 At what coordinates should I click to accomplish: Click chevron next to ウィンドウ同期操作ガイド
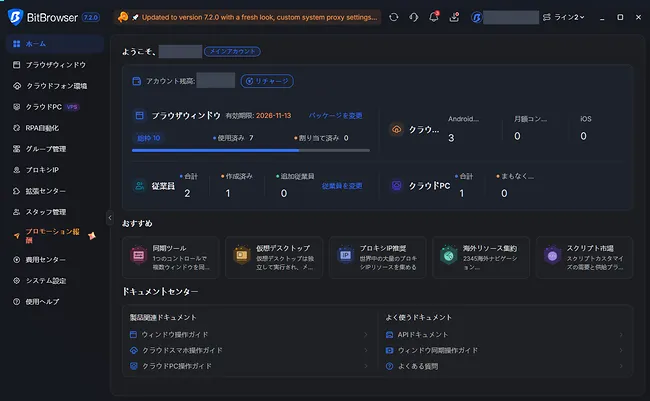[621, 350]
